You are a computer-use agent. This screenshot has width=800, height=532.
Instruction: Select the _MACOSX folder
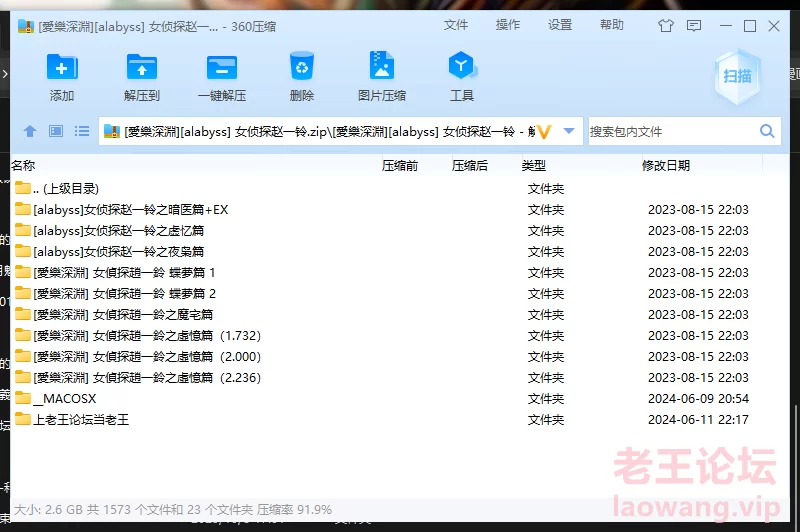(399, 398)
